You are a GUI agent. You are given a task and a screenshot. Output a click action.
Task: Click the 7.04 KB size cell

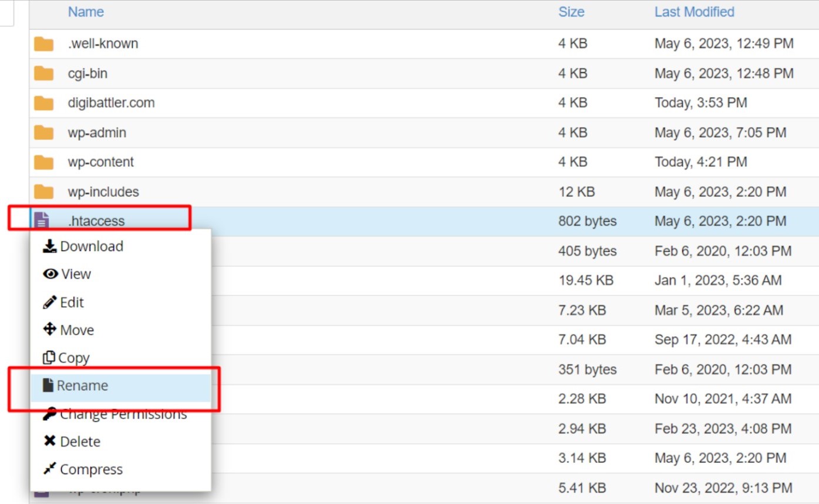coord(582,340)
